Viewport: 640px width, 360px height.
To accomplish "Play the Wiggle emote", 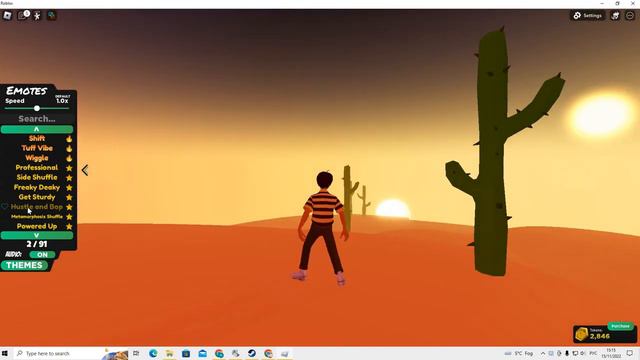I will coord(37,158).
